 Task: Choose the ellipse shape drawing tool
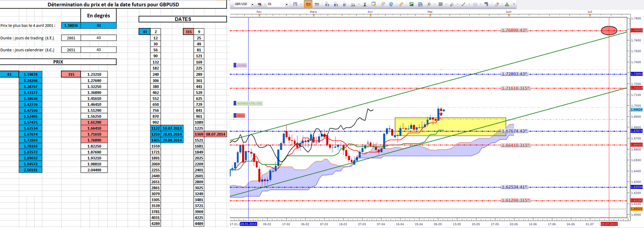point(475,4)
